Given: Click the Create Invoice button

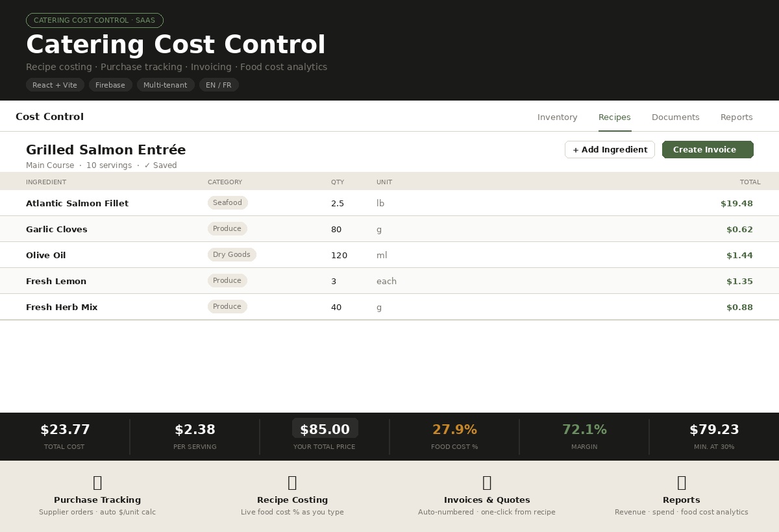Looking at the screenshot, I should click(708, 150).
